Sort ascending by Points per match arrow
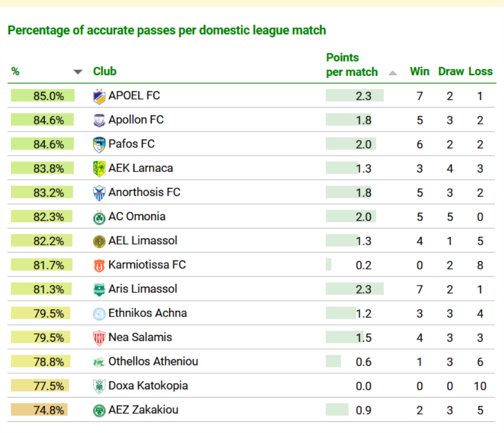This screenshot has width=504, height=433. 393,73
